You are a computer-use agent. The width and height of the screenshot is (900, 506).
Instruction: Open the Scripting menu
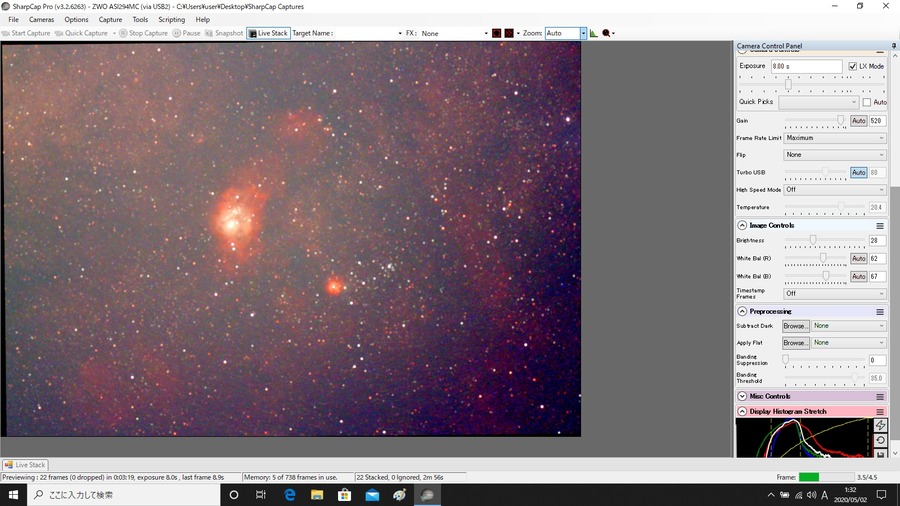[172, 20]
